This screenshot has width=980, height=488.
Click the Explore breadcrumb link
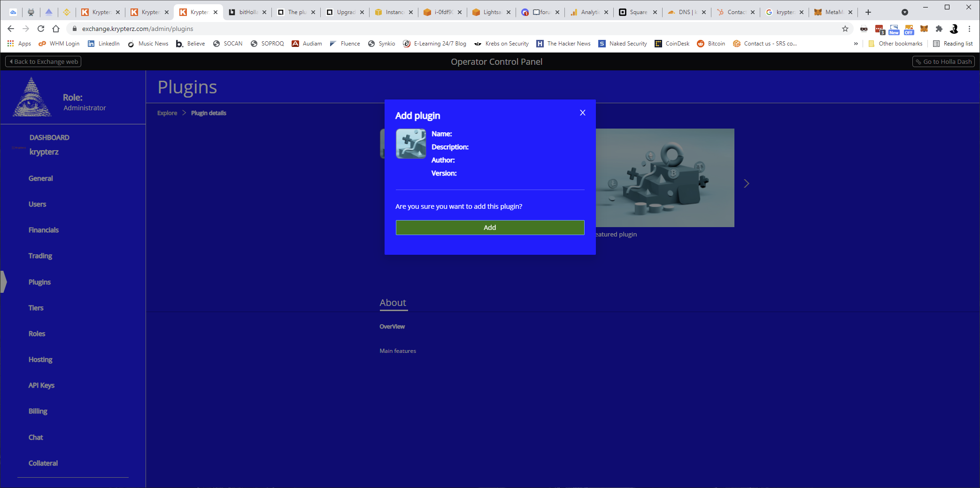[x=167, y=113]
